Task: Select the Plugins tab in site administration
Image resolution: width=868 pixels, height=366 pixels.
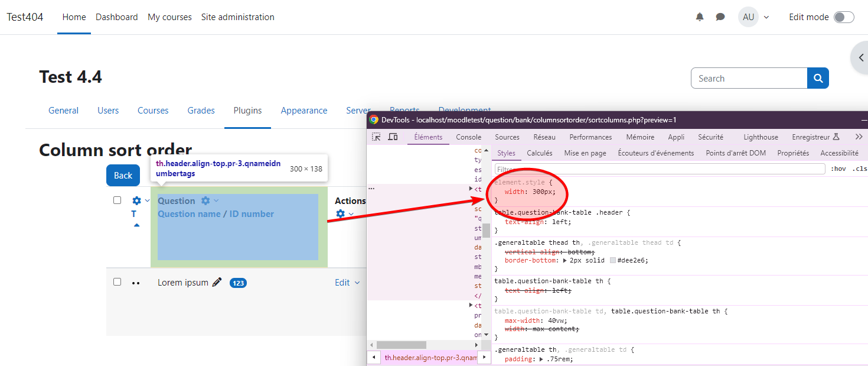Action: (x=247, y=111)
